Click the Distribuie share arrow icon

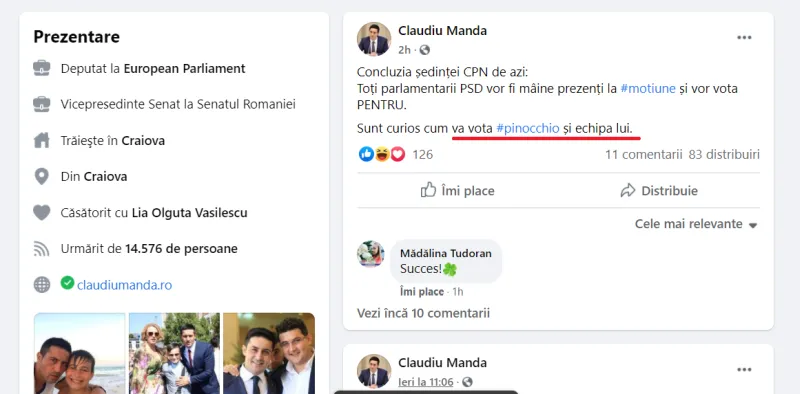pyautogui.click(x=628, y=191)
